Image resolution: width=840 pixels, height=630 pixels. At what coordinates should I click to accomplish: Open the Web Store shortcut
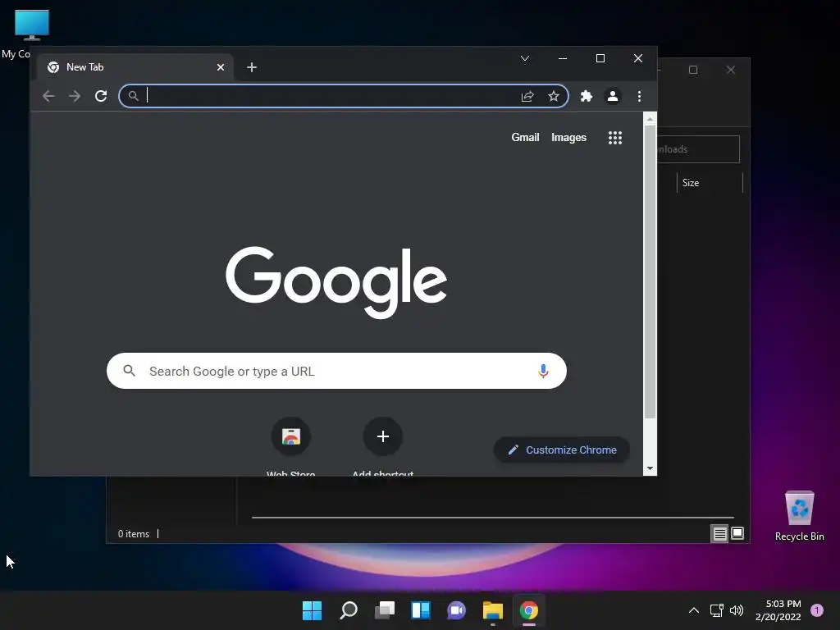pos(291,436)
